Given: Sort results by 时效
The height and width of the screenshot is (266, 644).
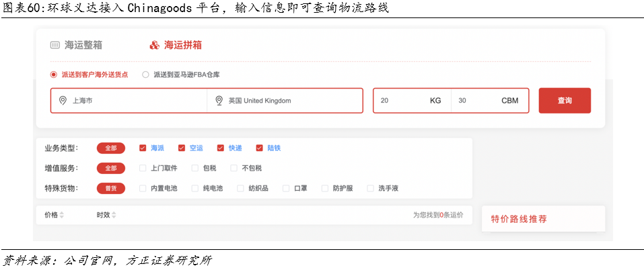Looking at the screenshot, I should pos(106,215).
